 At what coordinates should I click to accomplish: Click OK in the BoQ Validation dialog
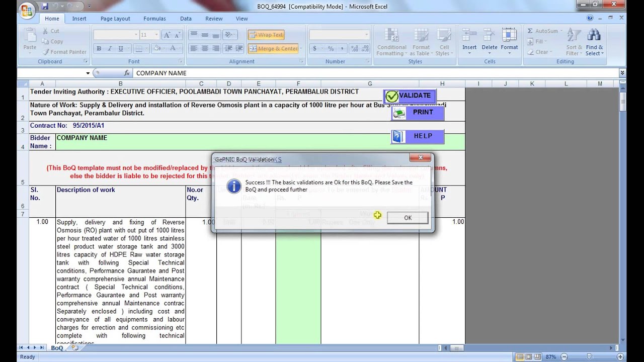point(408,218)
